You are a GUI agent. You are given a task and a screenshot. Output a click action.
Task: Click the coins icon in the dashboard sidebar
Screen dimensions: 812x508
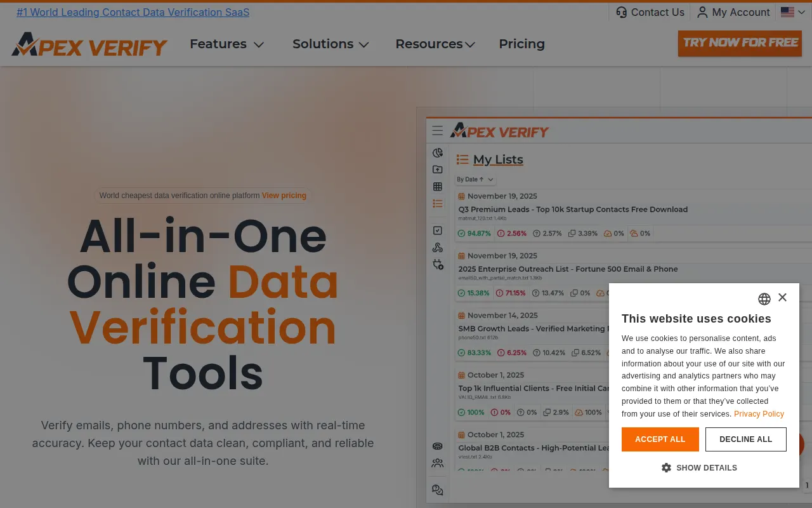[438, 446]
